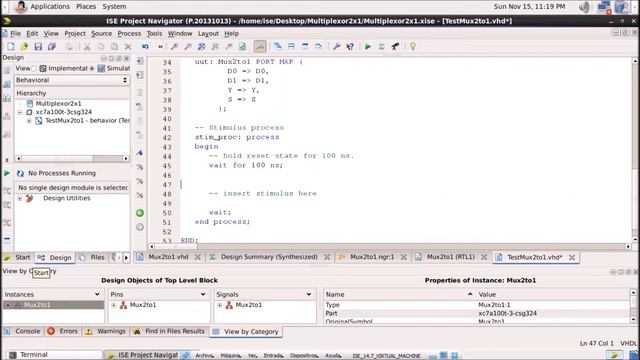Click the green run arrow in Processes pane
The image size is (640, 360).
pyautogui.click(x=7, y=173)
